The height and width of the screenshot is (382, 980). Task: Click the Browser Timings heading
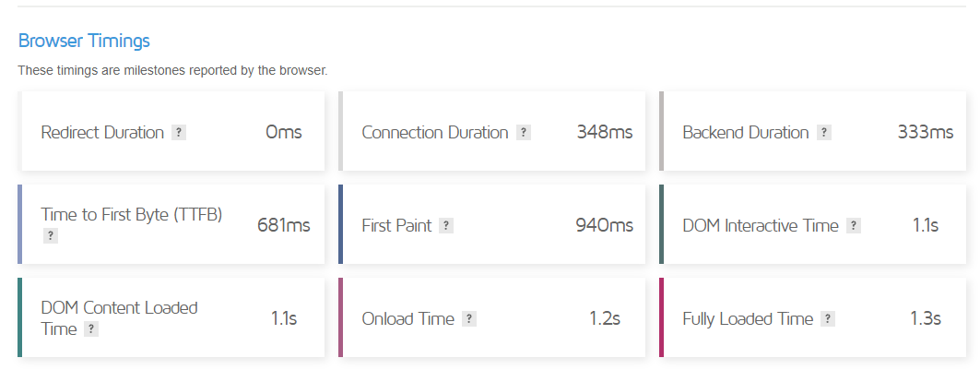84,41
